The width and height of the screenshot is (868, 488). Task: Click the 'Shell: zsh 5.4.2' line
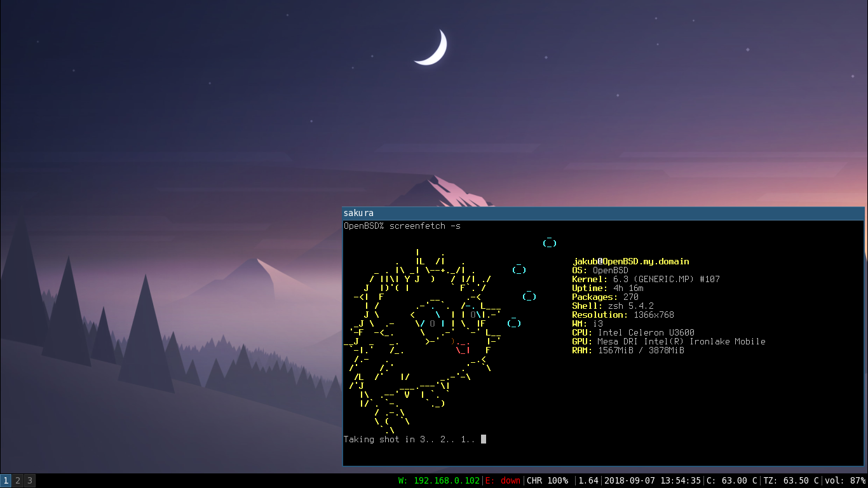pos(613,306)
